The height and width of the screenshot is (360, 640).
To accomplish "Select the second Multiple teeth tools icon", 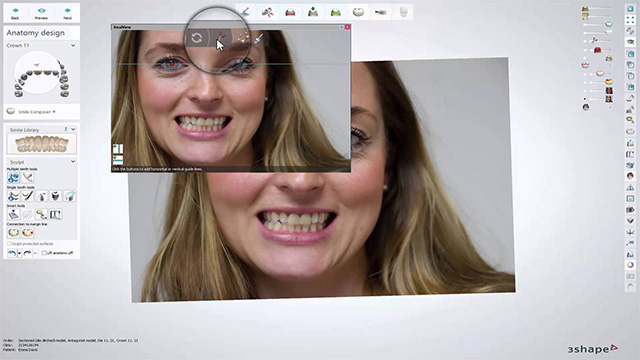I will [x=28, y=178].
